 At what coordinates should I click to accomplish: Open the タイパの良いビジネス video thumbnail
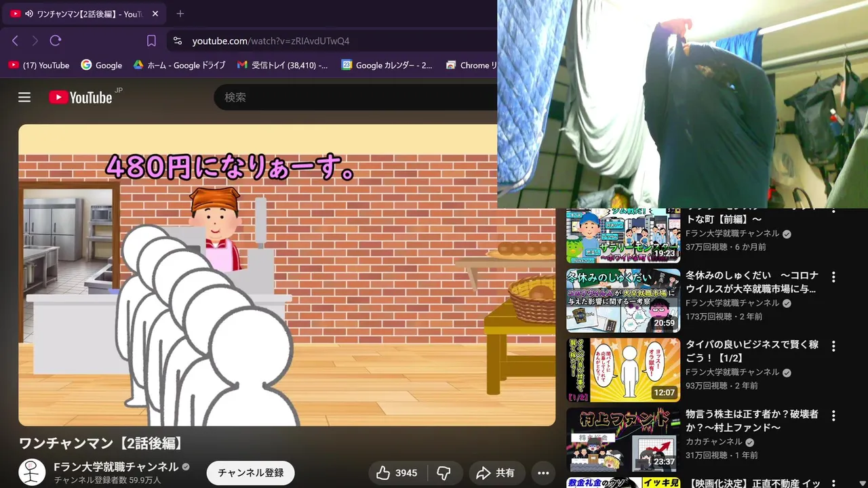(x=623, y=370)
